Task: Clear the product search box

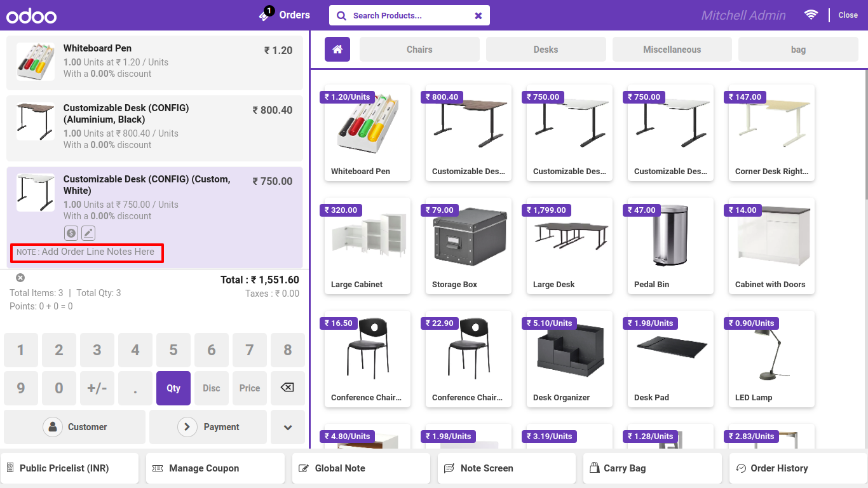Action: (x=478, y=16)
